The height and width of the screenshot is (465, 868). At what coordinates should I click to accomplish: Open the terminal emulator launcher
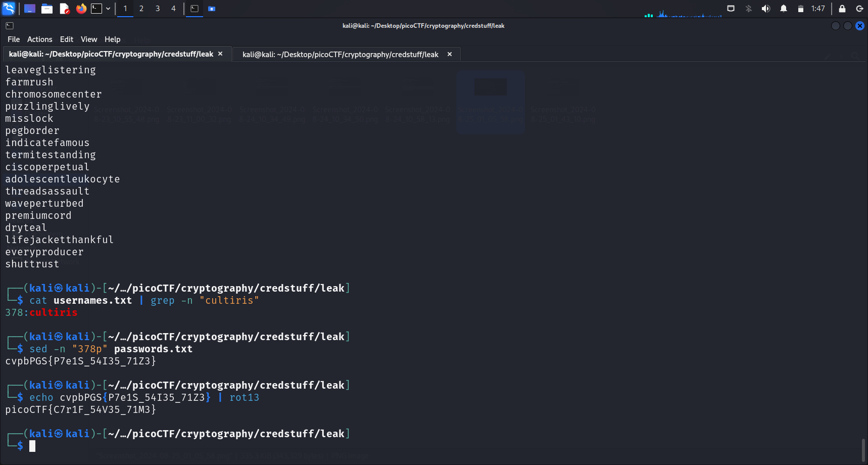pos(97,9)
